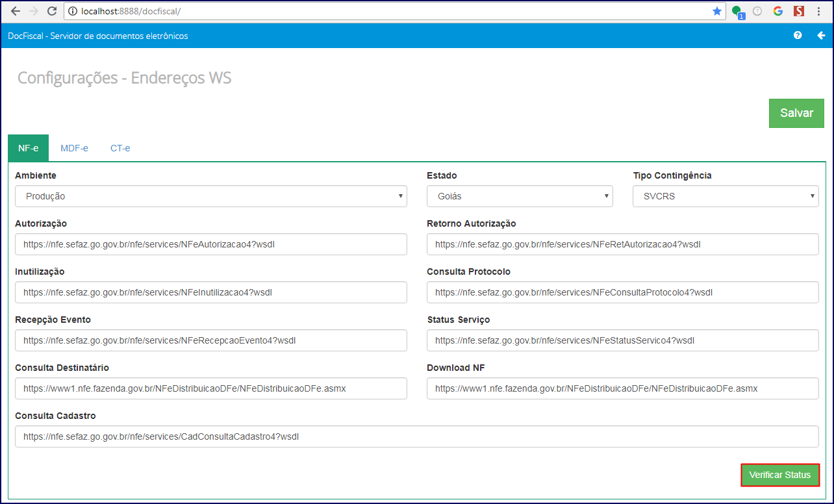Viewport: 834px width, 504px height.
Task: Open the Google extension icon
Action: click(778, 11)
